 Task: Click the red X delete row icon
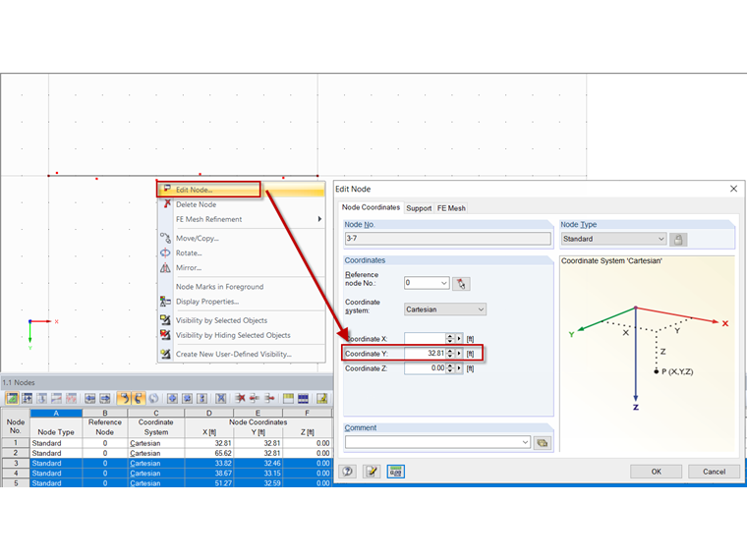coord(240,398)
